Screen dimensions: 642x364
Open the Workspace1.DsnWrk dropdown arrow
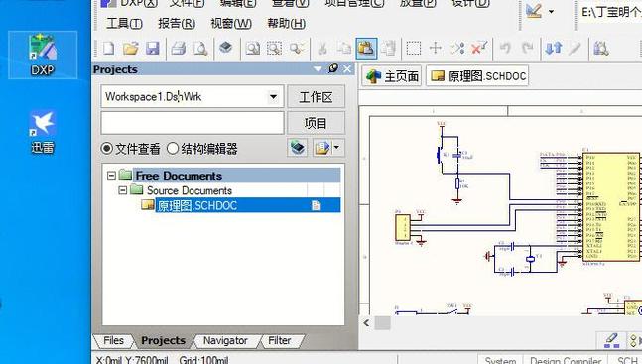click(274, 97)
